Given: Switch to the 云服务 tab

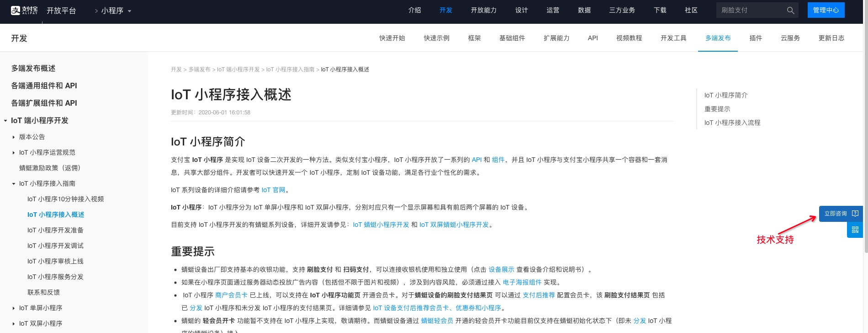Looking at the screenshot, I should [x=790, y=38].
